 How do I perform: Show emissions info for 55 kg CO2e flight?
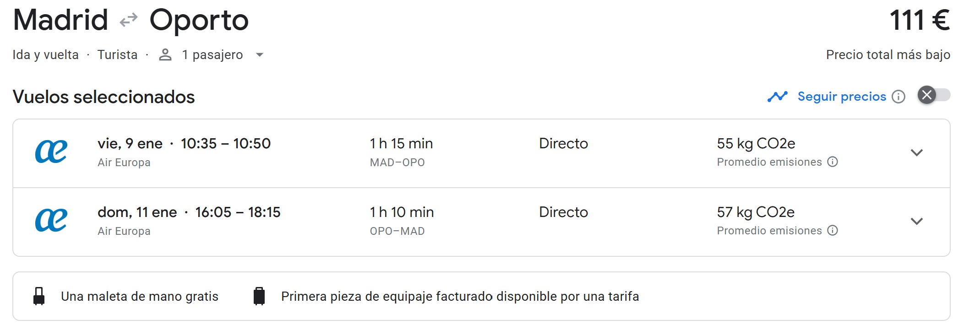click(833, 162)
